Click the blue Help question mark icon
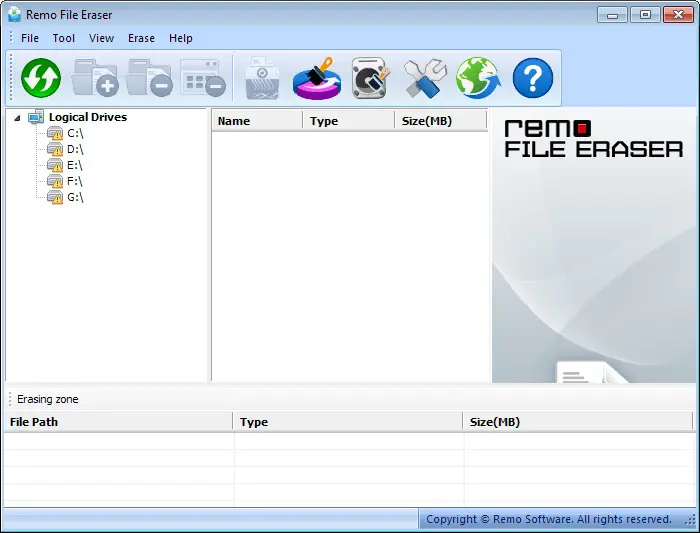Image resolution: width=700 pixels, height=533 pixels. coord(533,78)
